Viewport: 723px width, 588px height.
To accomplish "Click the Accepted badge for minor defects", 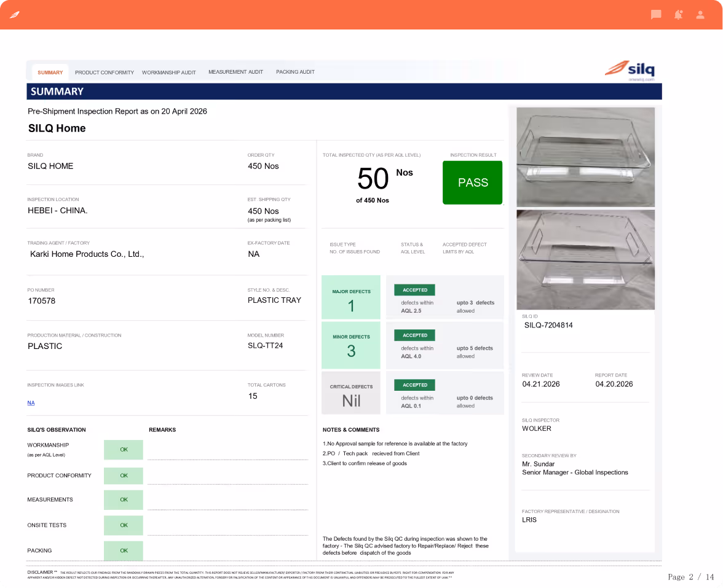I will click(x=414, y=335).
